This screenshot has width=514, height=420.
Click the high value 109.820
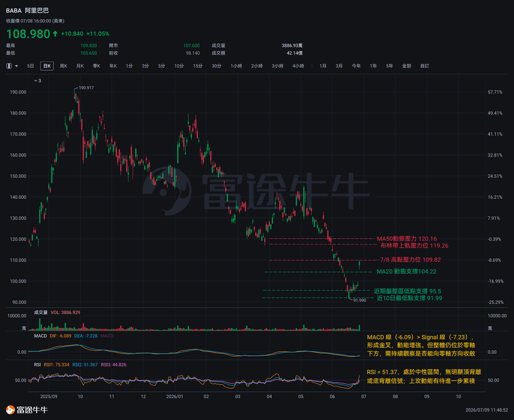pyautogui.click(x=88, y=46)
